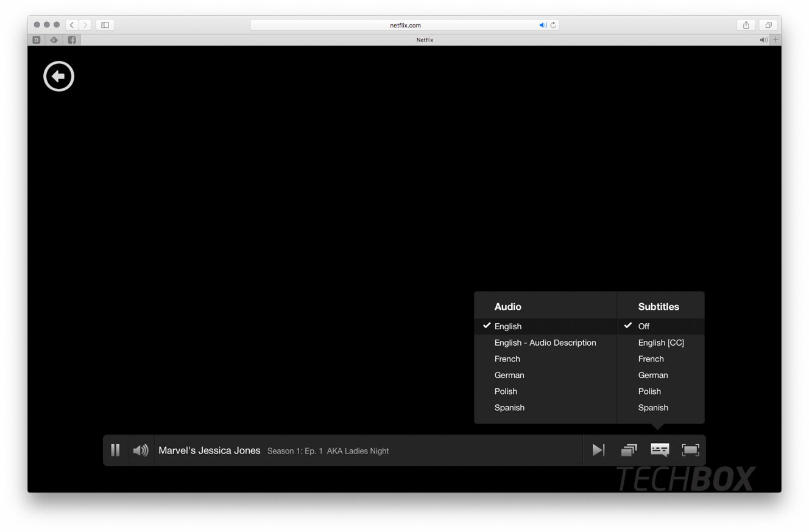Add a new Safari tab
Viewport: 809px width, 532px height.
tap(775, 40)
